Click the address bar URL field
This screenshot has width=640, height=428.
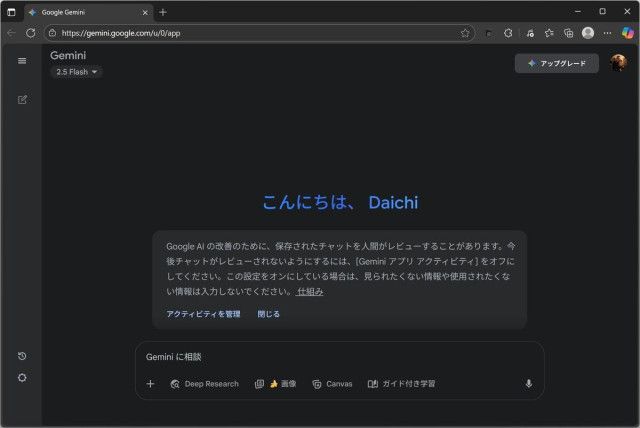[x=260, y=33]
